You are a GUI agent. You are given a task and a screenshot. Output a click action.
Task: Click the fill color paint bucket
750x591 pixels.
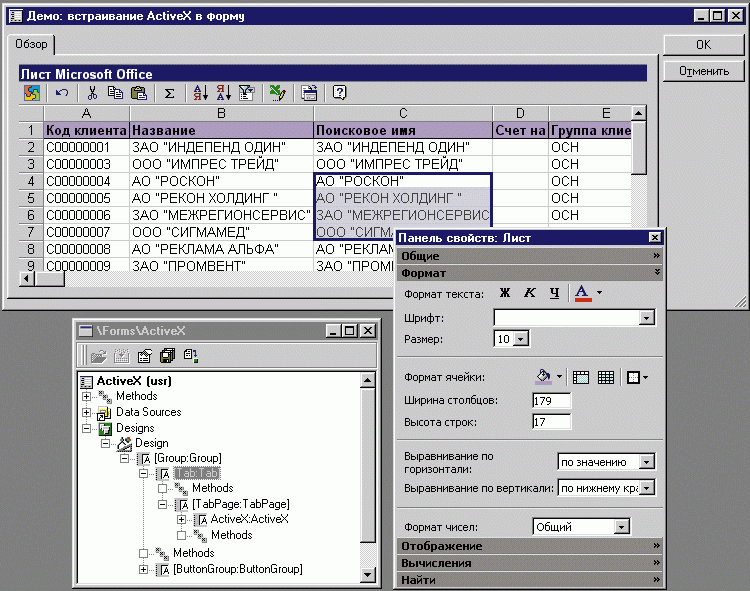tap(543, 377)
